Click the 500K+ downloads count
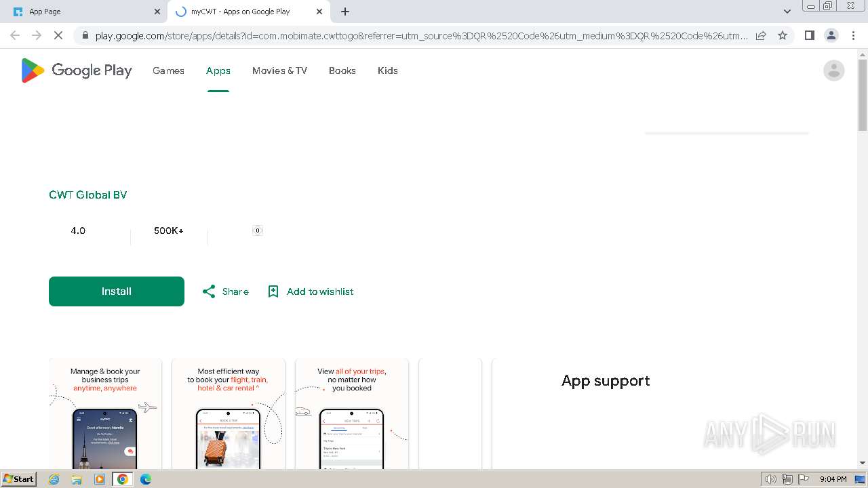The width and height of the screenshot is (868, 488). tap(169, 230)
